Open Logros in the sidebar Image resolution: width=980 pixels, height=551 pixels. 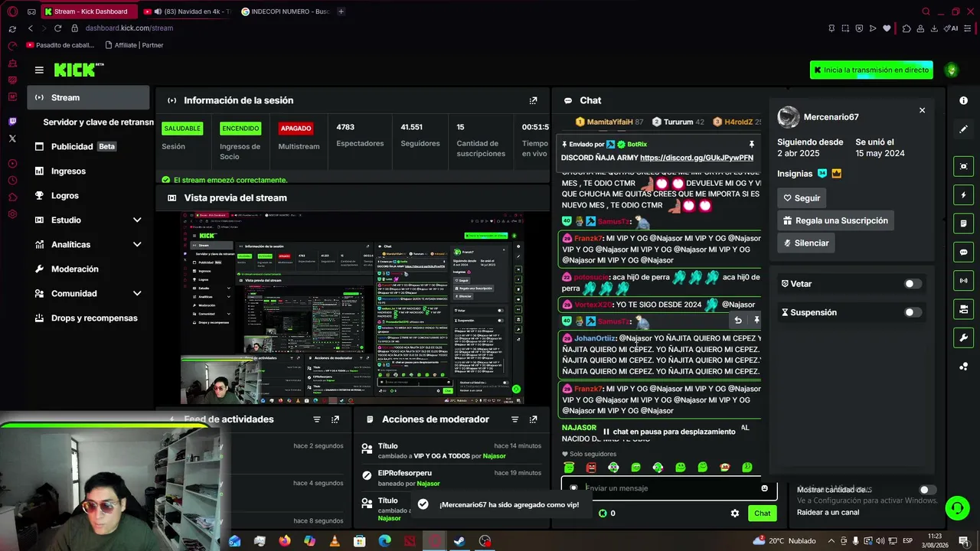[89, 196]
